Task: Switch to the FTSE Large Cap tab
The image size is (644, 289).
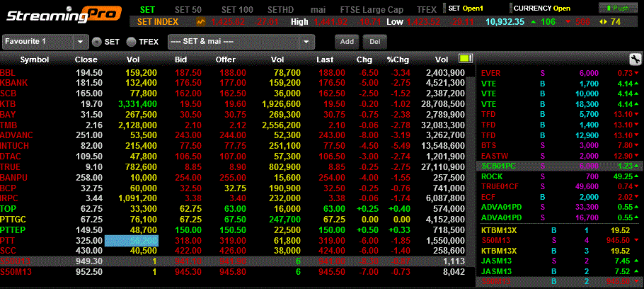Action: (372, 9)
